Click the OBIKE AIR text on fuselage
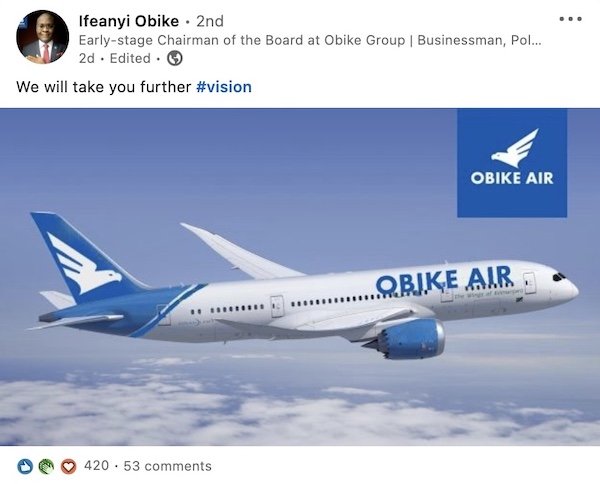This screenshot has width=600, height=484. coord(444,280)
